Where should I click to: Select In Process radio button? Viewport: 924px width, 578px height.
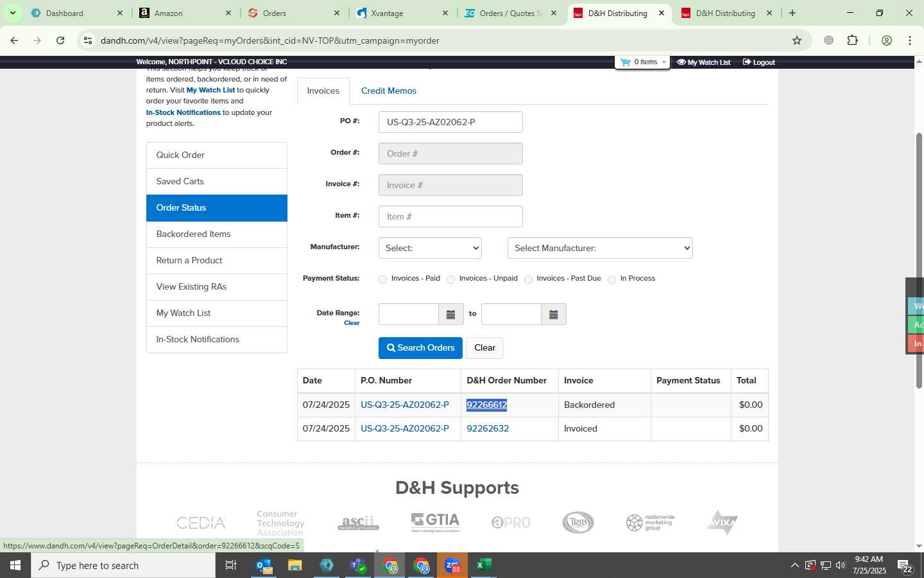(612, 279)
